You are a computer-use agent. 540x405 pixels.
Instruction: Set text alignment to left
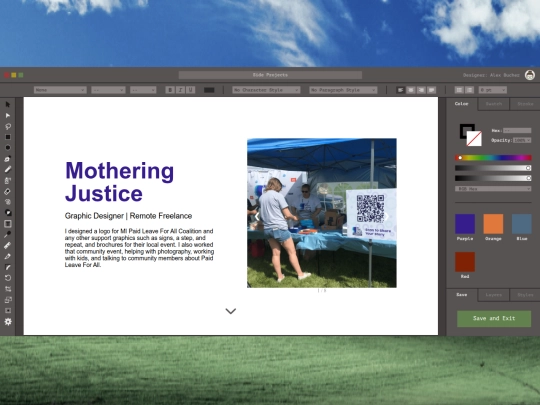pyautogui.click(x=400, y=90)
